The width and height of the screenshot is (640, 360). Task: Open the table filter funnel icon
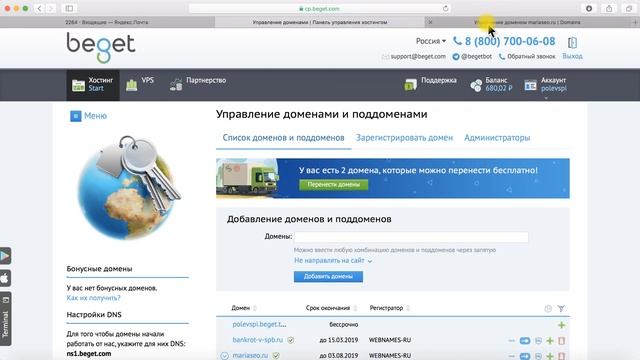(561, 309)
